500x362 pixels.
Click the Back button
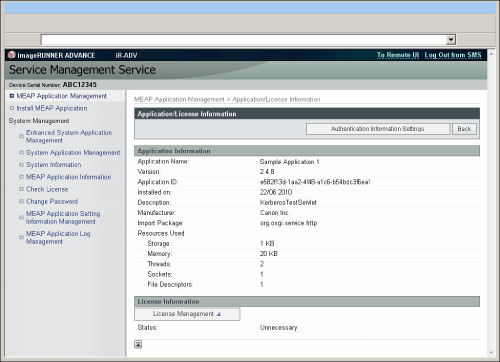click(x=464, y=129)
